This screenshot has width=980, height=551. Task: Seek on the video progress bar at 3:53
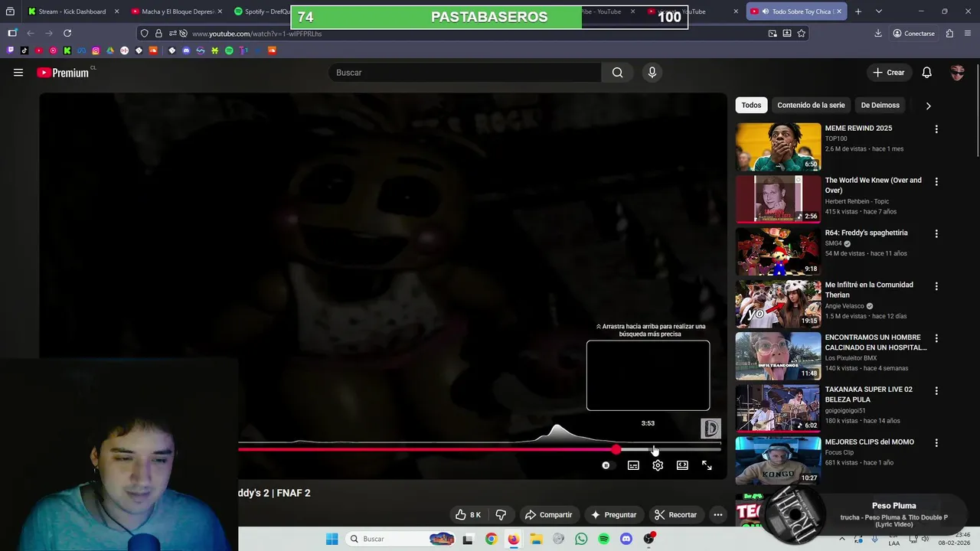(649, 449)
